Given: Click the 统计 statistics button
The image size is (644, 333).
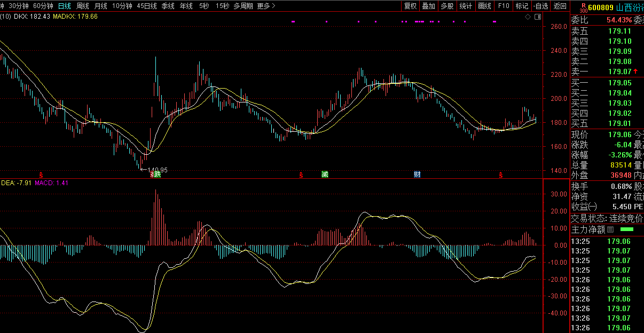Looking at the screenshot, I should pyautogui.click(x=466, y=6).
